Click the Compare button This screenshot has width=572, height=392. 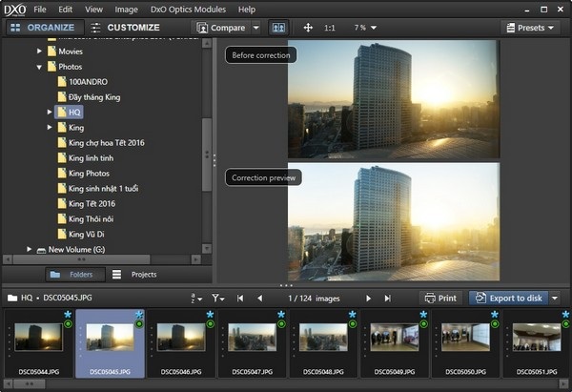[x=221, y=28]
